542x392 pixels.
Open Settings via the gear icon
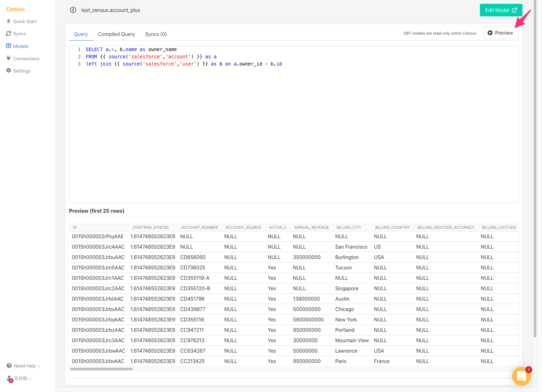coord(22,71)
